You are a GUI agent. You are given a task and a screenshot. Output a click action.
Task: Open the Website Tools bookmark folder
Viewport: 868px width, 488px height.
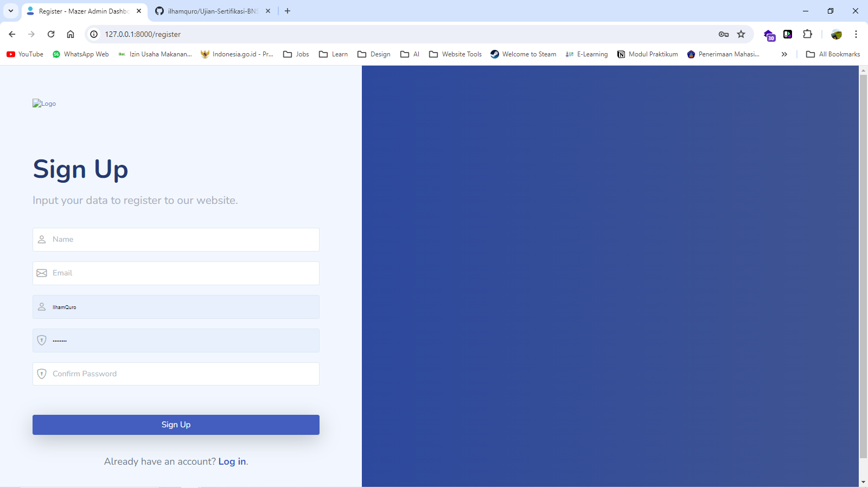pos(456,54)
